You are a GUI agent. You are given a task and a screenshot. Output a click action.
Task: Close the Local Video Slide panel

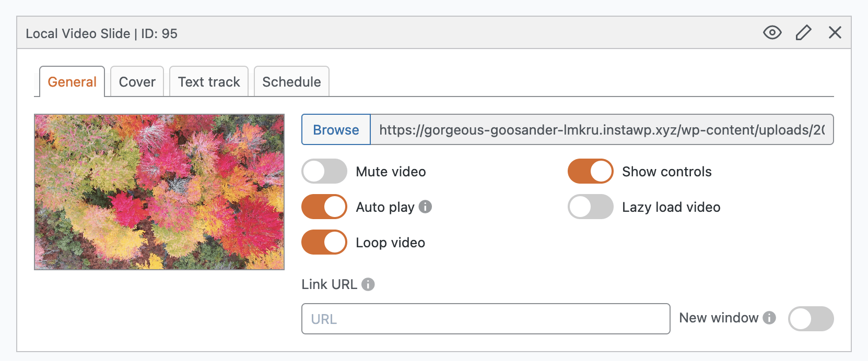coord(835,33)
